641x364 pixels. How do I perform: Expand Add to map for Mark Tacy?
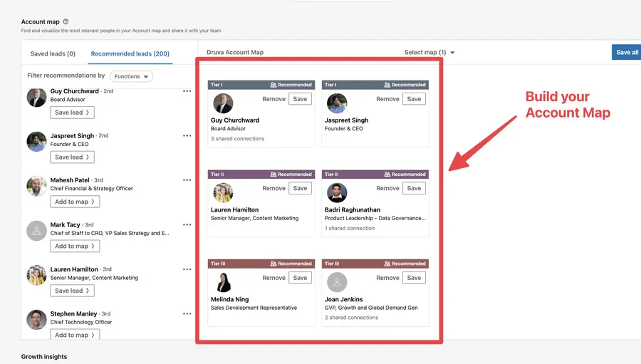point(75,246)
